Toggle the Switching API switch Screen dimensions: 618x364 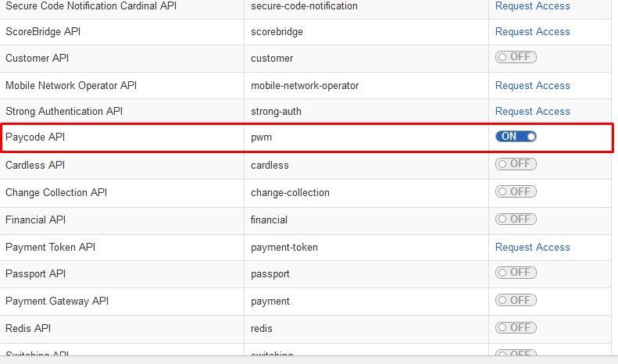tap(516, 352)
